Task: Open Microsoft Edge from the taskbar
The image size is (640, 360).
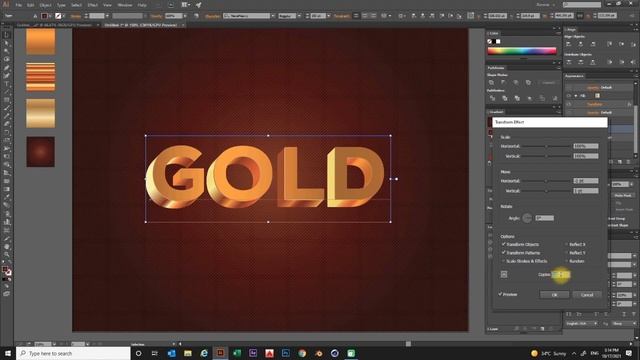Action: (204, 353)
